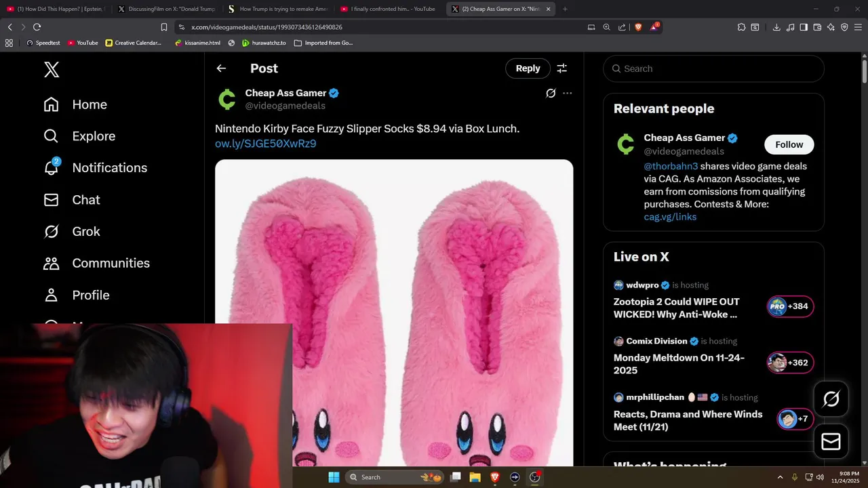This screenshot has width=868, height=488.
Task: Open the cag.vg/links link
Action: tap(670, 217)
